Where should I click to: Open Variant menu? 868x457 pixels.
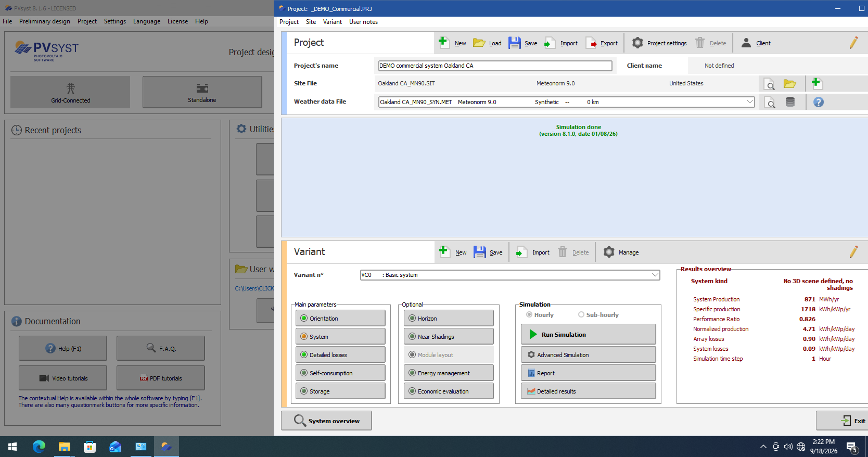[332, 22]
